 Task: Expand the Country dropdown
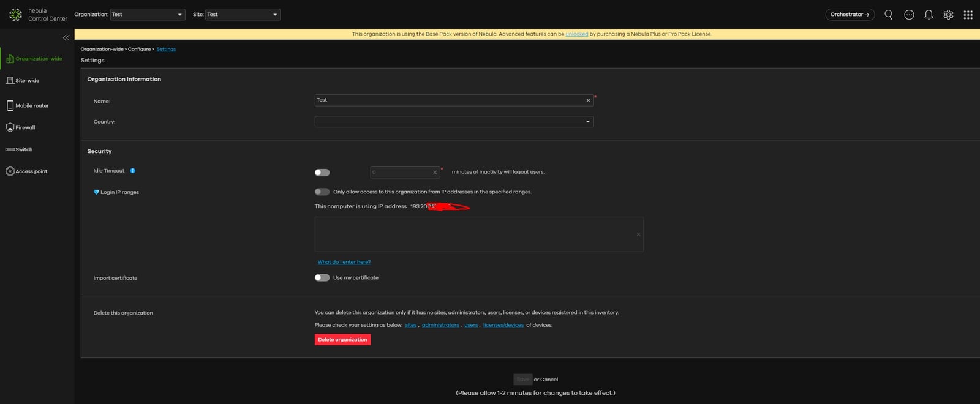tap(453, 122)
